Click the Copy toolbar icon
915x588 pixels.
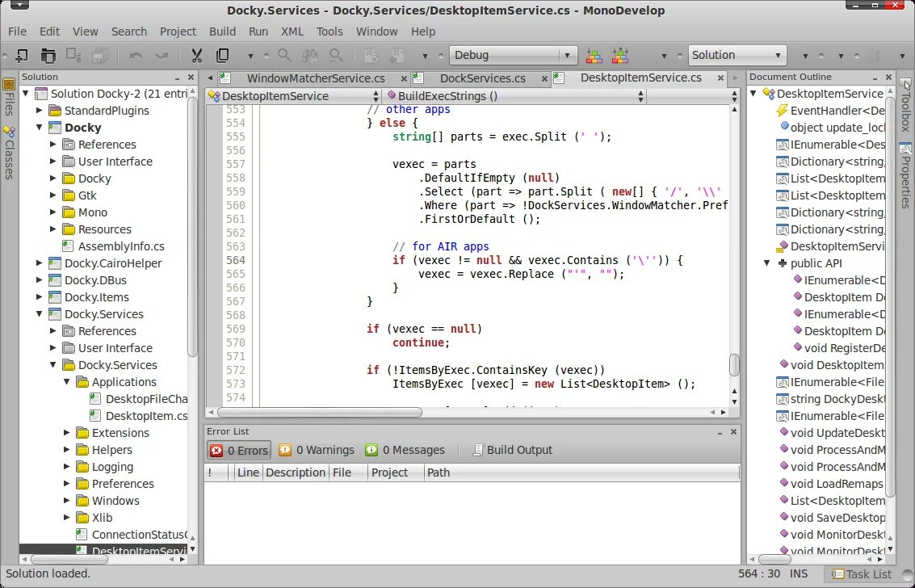coord(222,56)
